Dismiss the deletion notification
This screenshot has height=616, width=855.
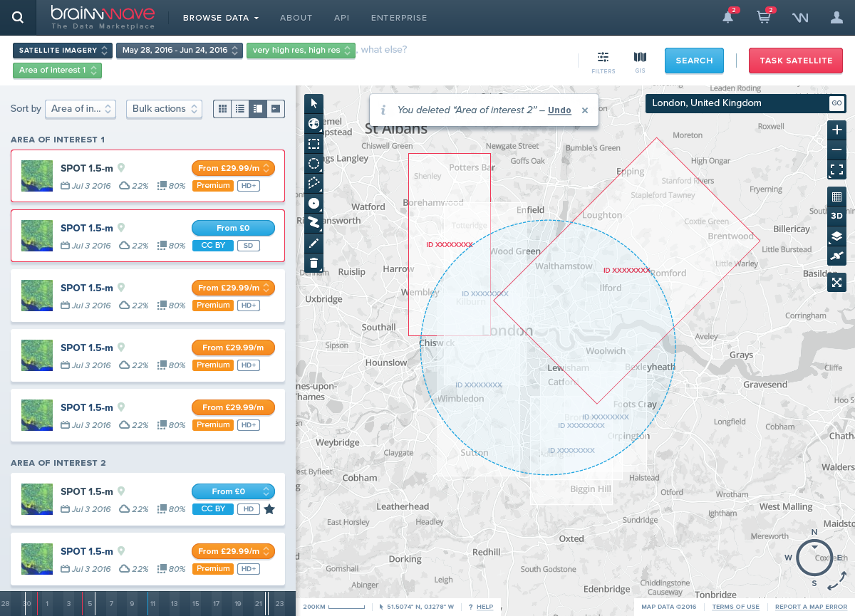[585, 110]
